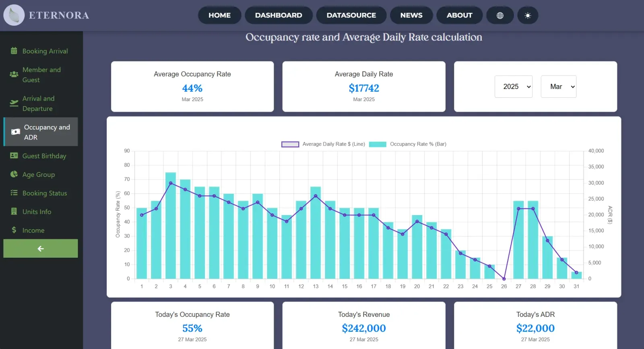Screen dimensions: 644x349
Task: Click ADR line point on day 26
Action: (504, 279)
